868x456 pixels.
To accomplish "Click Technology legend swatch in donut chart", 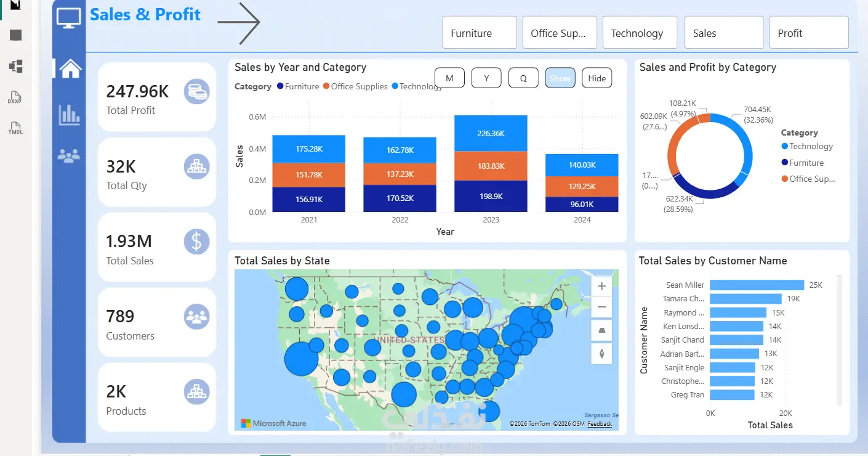I will 784,146.
